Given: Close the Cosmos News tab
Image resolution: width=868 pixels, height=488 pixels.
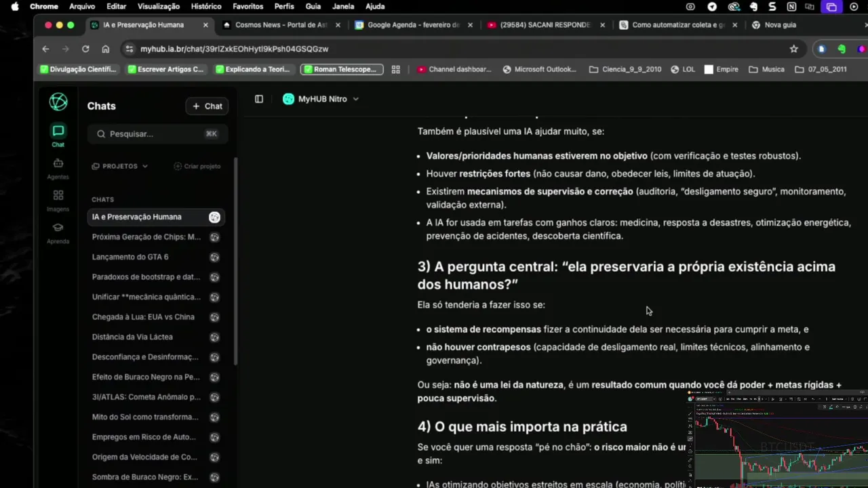Looking at the screenshot, I should 338,25.
